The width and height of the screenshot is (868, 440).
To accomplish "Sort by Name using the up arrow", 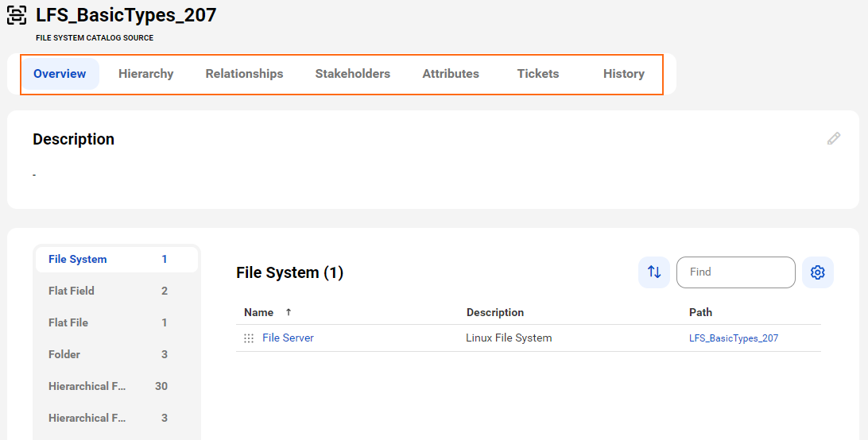I will pyautogui.click(x=289, y=312).
